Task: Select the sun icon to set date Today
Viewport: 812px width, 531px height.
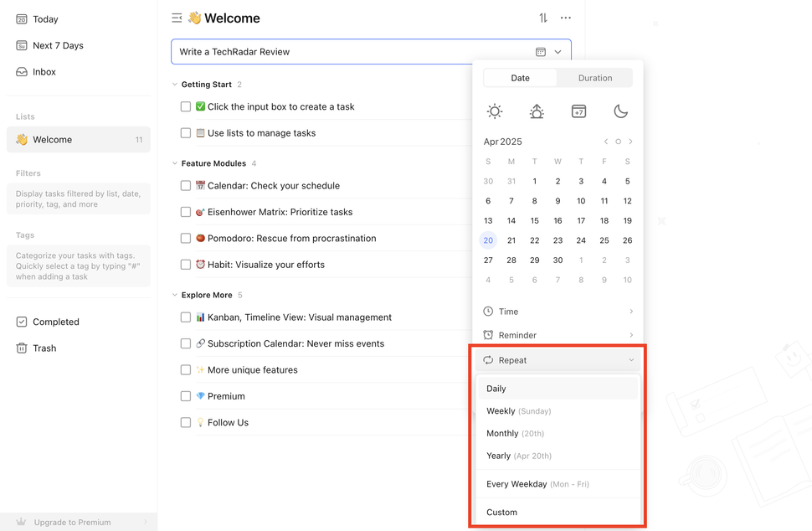Action: [495, 111]
